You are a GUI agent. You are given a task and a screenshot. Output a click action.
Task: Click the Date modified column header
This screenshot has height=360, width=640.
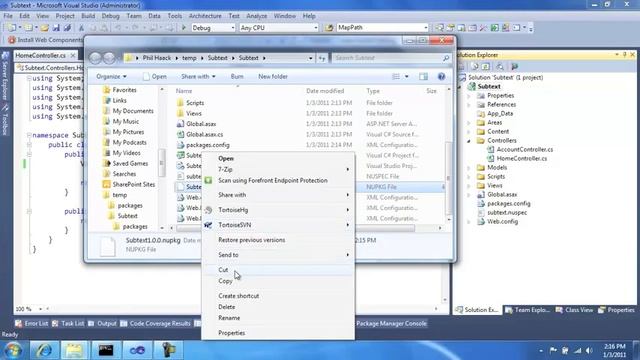pyautogui.click(x=325, y=91)
